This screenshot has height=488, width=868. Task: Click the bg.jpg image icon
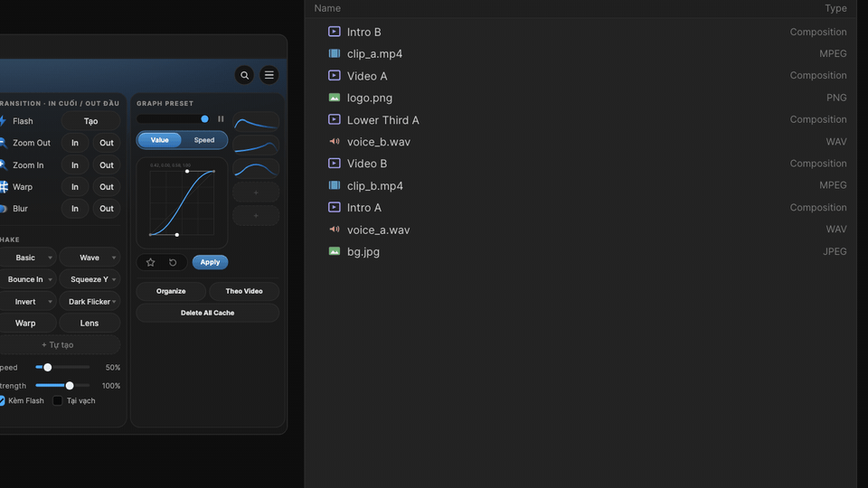(334, 251)
